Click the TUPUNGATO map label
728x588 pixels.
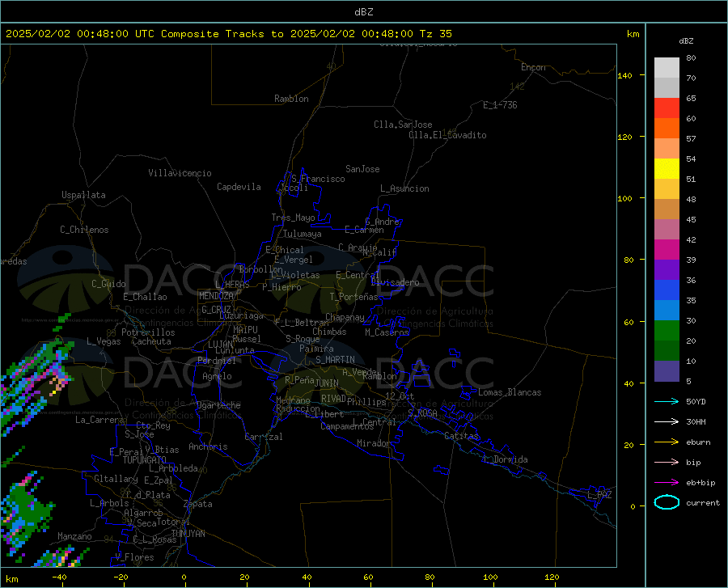coord(145,460)
